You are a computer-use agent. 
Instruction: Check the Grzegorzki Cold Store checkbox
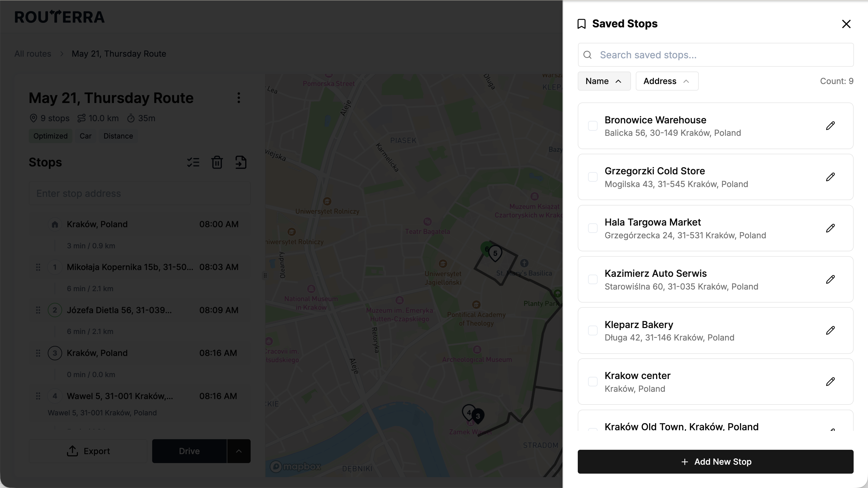[593, 177]
